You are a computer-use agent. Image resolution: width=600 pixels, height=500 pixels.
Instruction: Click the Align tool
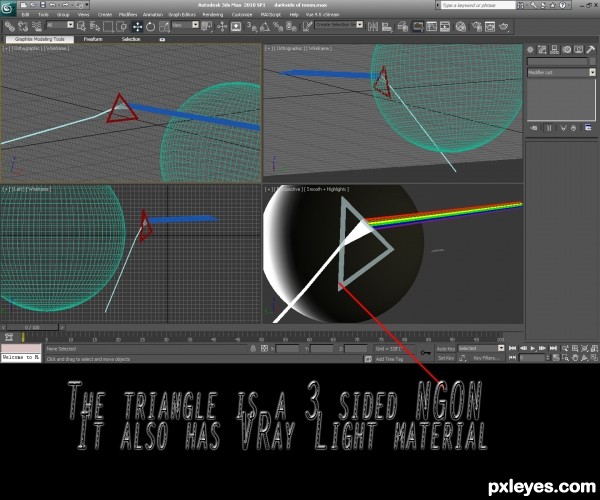coord(386,26)
